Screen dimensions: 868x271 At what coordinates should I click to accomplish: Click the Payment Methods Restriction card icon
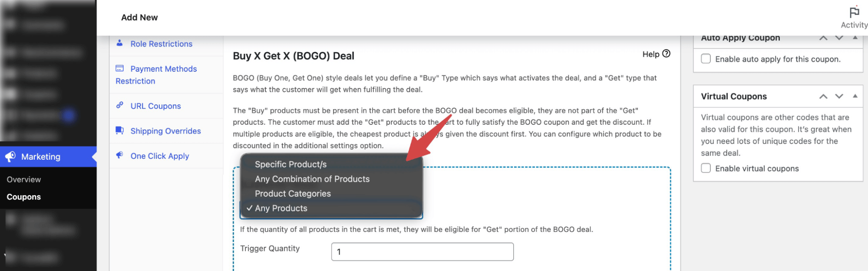(119, 68)
